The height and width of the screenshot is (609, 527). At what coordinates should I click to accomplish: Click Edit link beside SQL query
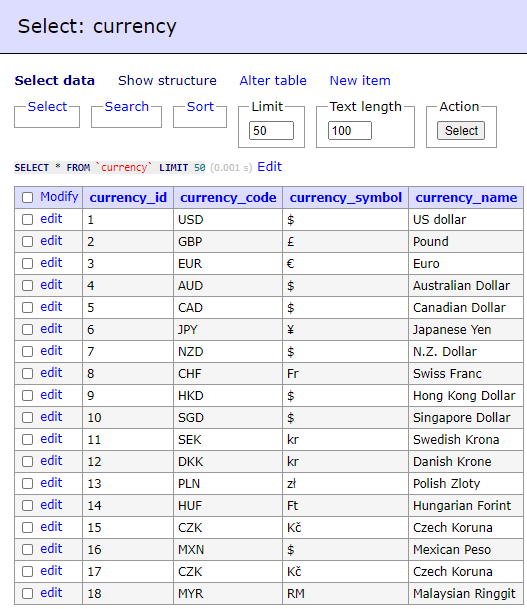pyautogui.click(x=270, y=167)
